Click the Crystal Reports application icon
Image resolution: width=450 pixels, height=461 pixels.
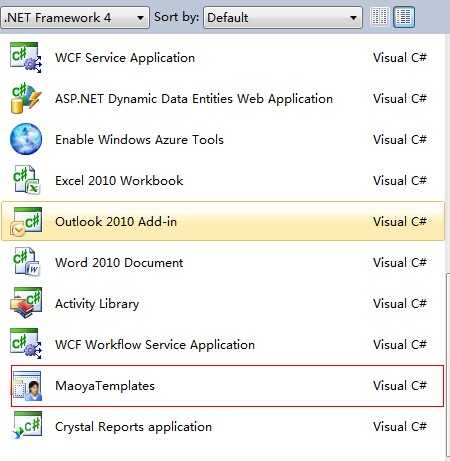tap(27, 426)
